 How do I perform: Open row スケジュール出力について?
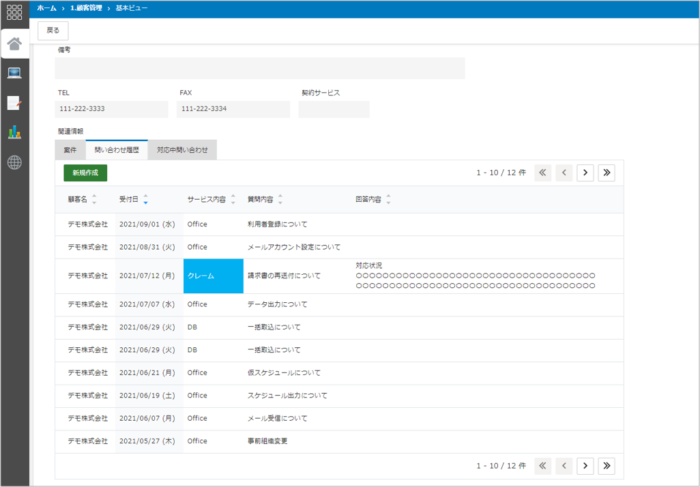pos(339,395)
